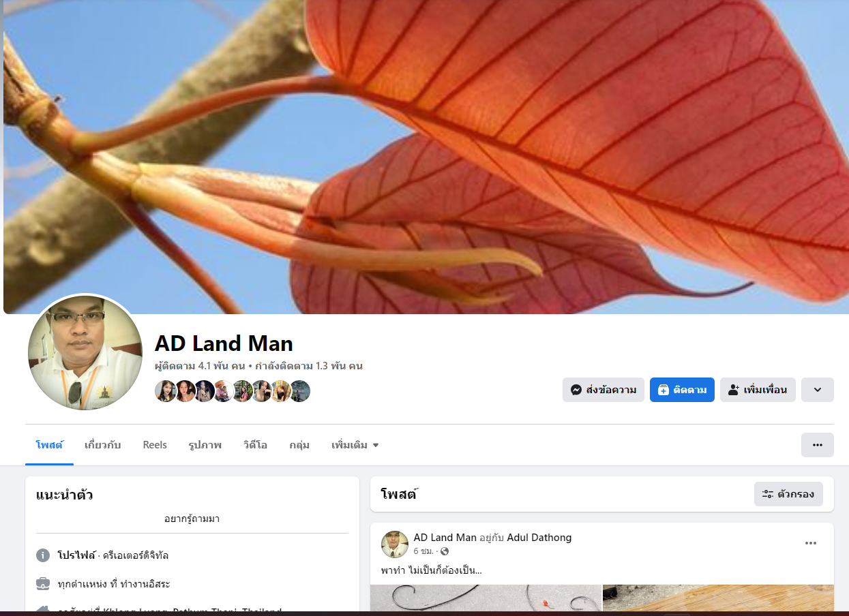Open the post author's small avatar
Image resolution: width=849 pixels, height=616 pixels.
tap(395, 544)
